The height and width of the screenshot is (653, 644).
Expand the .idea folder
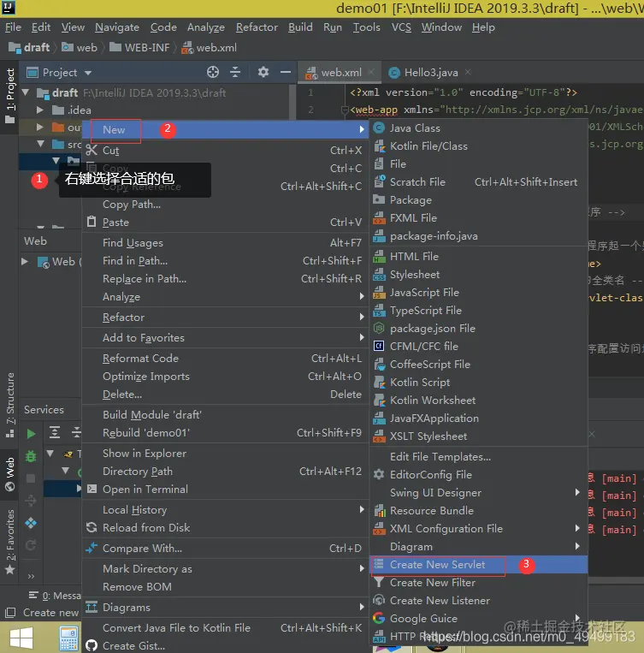(40, 110)
